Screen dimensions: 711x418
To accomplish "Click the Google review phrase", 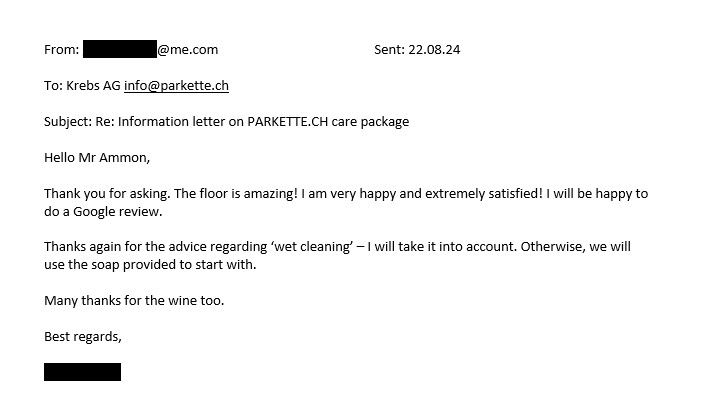I will click(117, 212).
